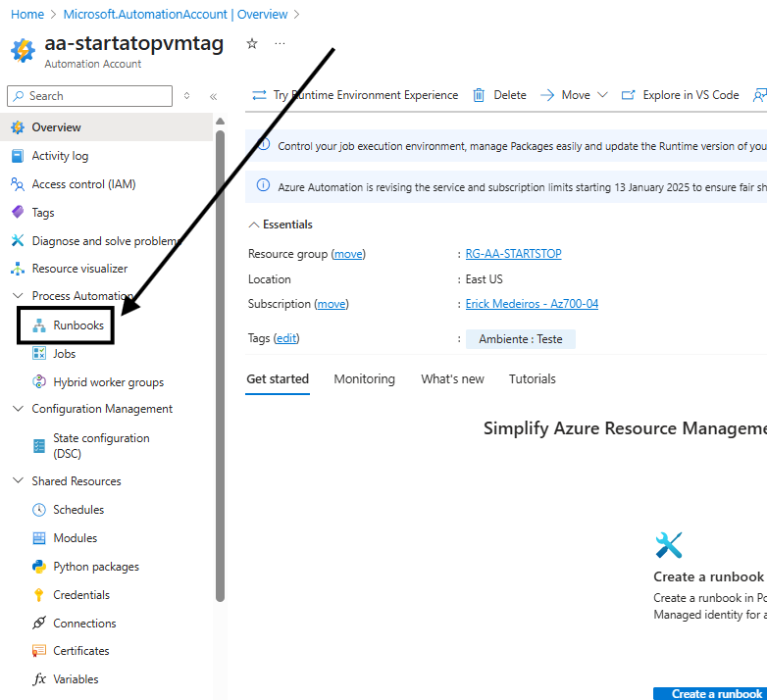The width and height of the screenshot is (767, 700).
Task: Switch to the Monitoring tab
Action: (364, 379)
